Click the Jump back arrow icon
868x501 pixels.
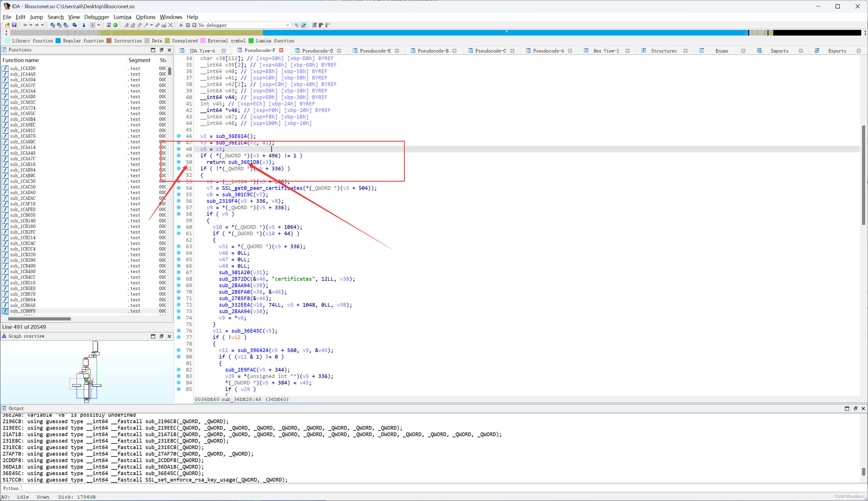(x=25, y=25)
